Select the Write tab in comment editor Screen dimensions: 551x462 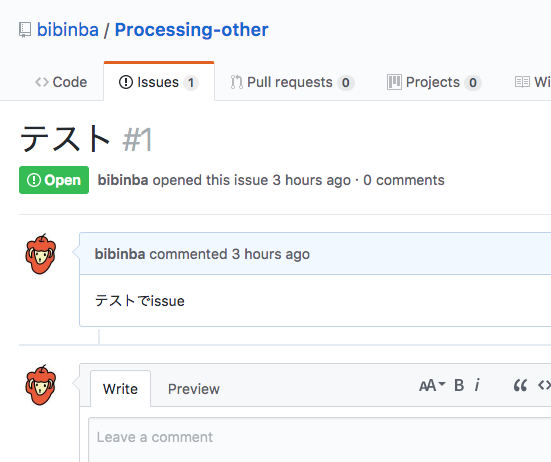[120, 389]
